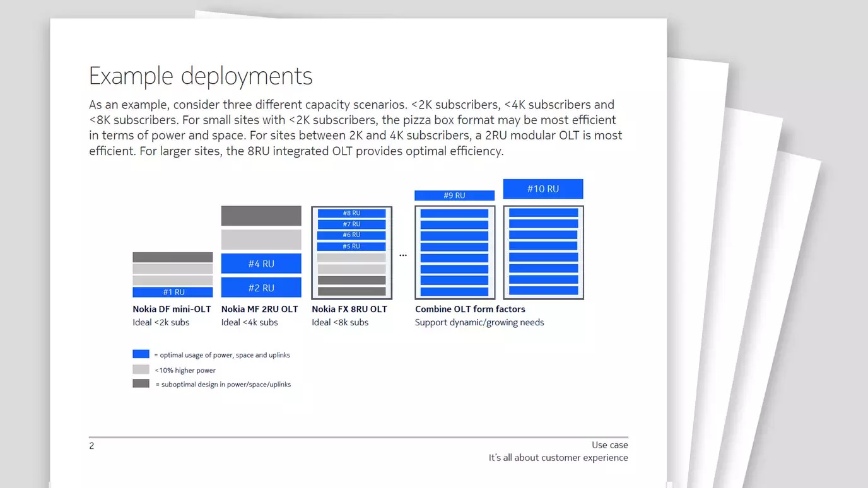Click the "Nokia FX 8RU OLT" label
Screen dimensions: 868x488
pos(349,309)
